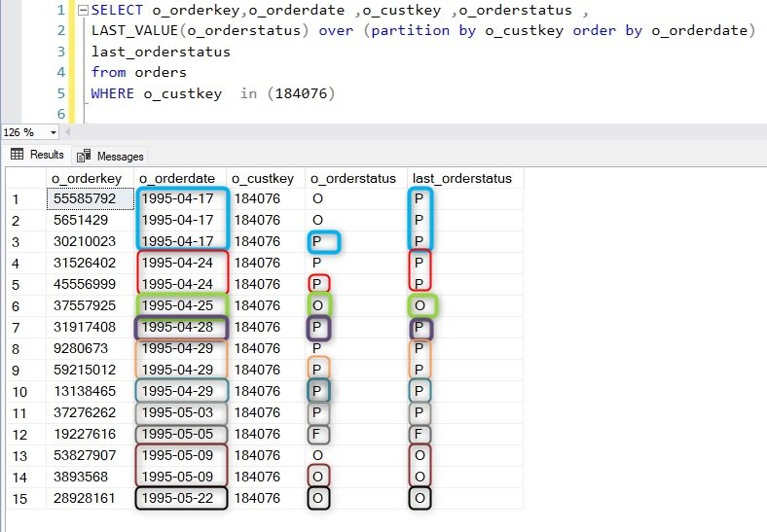Click the select-all corner of results grid

coord(26,179)
